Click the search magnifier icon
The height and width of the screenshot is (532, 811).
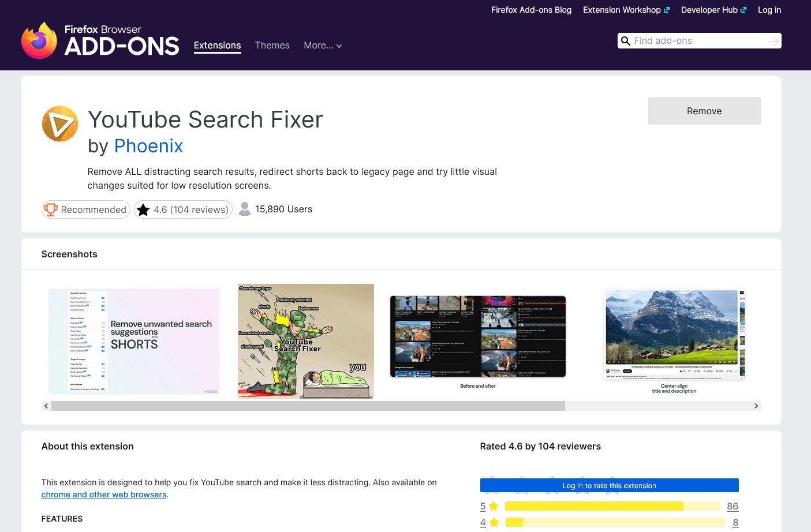point(625,41)
